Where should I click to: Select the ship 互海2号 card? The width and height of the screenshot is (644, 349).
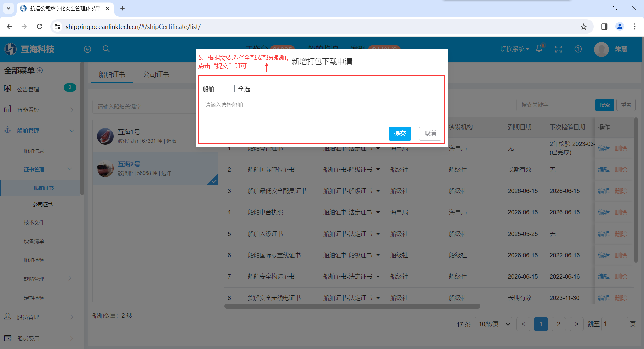[x=155, y=168]
